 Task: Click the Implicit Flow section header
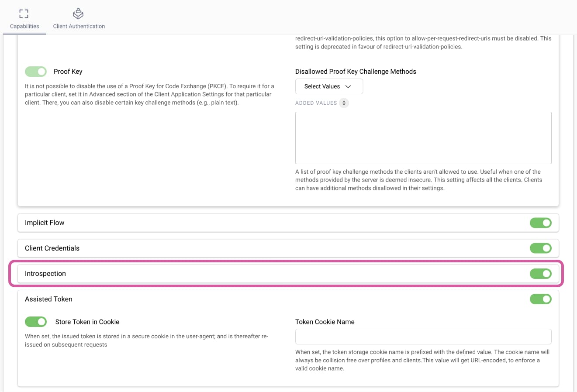pyautogui.click(x=45, y=223)
